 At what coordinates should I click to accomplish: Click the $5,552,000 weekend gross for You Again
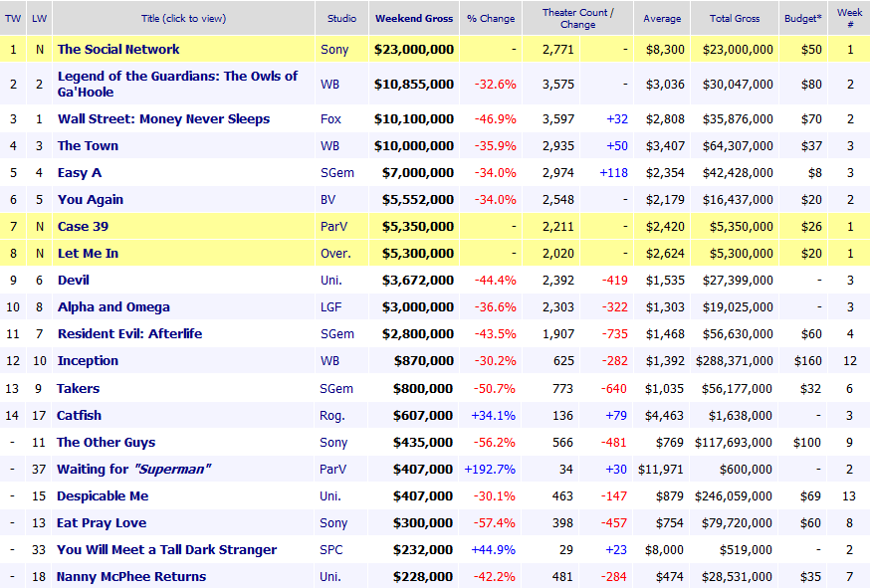(418, 200)
